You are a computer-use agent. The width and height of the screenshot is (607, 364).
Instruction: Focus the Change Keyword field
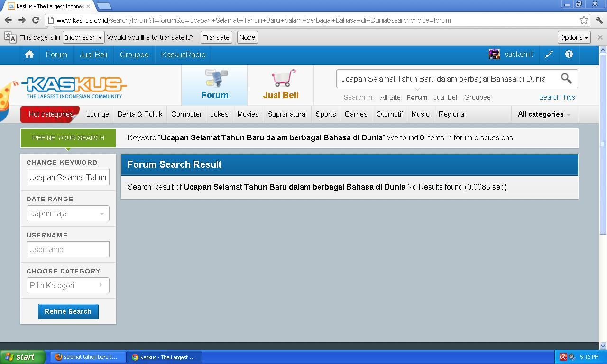68,177
